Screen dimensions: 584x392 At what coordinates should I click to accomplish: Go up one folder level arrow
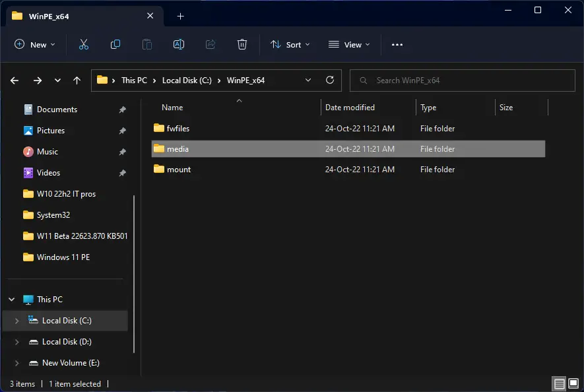(77, 81)
